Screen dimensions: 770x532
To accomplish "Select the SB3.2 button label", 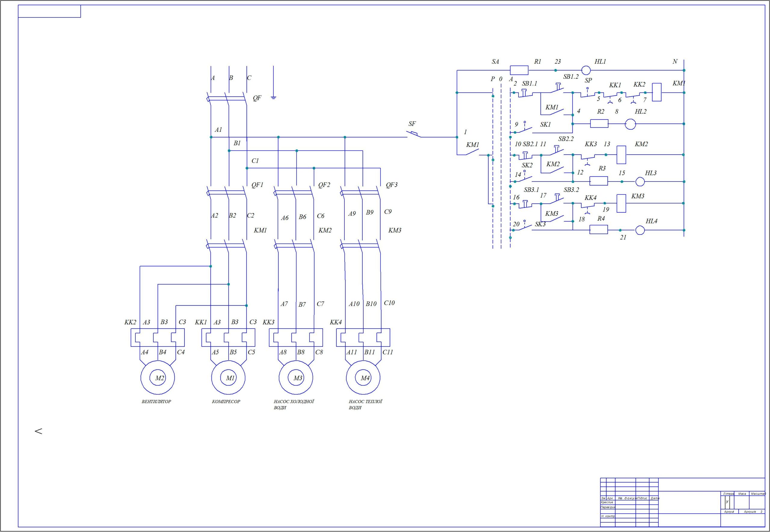I will tap(571, 190).
